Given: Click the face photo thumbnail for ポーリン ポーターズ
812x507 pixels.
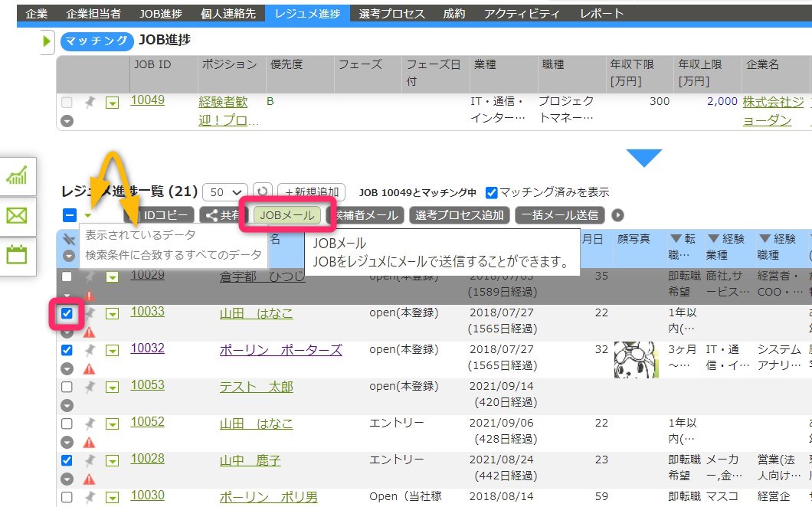Looking at the screenshot, I should click(636, 358).
